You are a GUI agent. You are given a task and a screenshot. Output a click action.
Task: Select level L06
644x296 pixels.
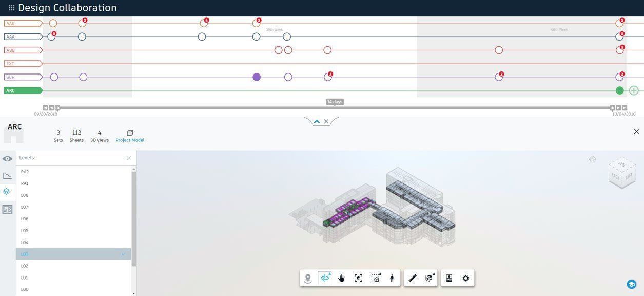click(x=73, y=219)
